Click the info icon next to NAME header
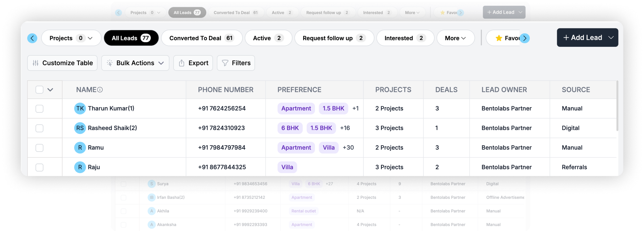The height and width of the screenshot is (231, 644). tap(100, 90)
